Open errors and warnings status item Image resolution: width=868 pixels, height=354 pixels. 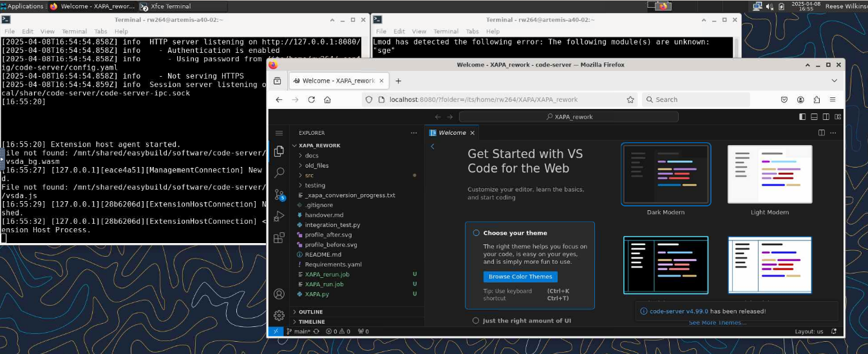pos(338,331)
